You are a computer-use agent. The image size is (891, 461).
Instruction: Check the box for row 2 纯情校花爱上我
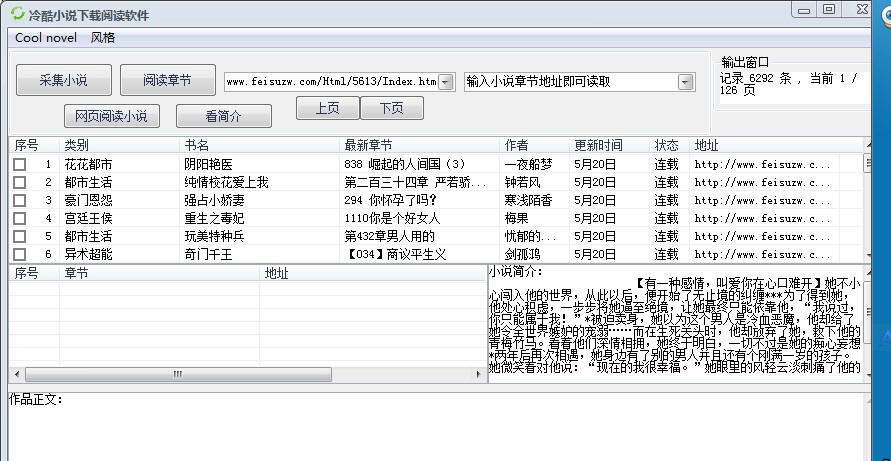click(x=20, y=183)
